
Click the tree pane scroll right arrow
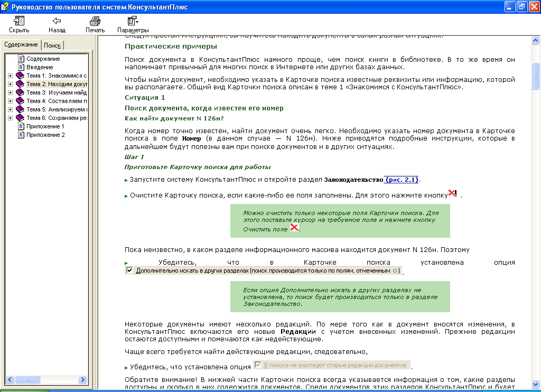click(82, 379)
